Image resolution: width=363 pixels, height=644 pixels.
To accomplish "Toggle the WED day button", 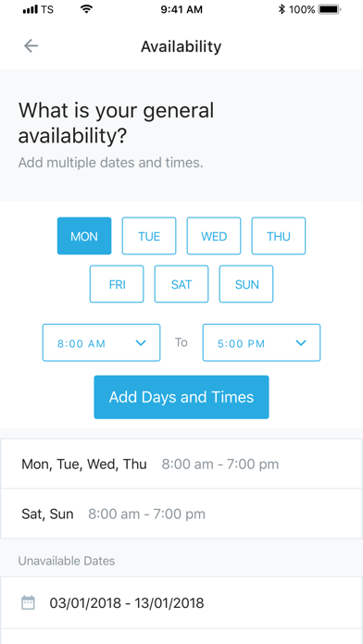I will [214, 236].
